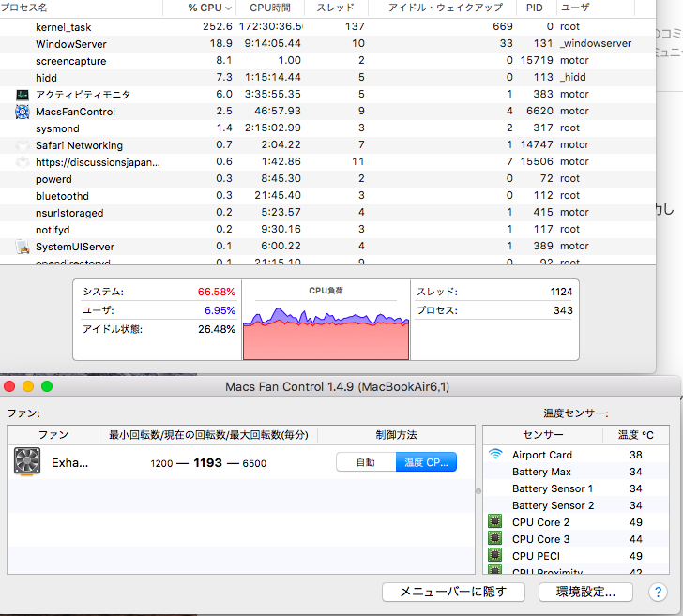Select the Battery Sensor 1 row
The width and height of the screenshot is (683, 616).
(576, 488)
